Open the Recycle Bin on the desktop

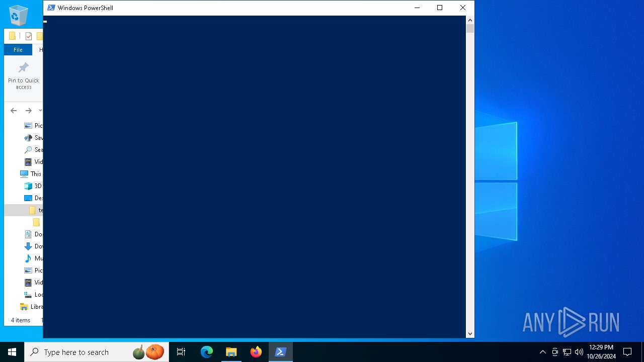[19, 15]
